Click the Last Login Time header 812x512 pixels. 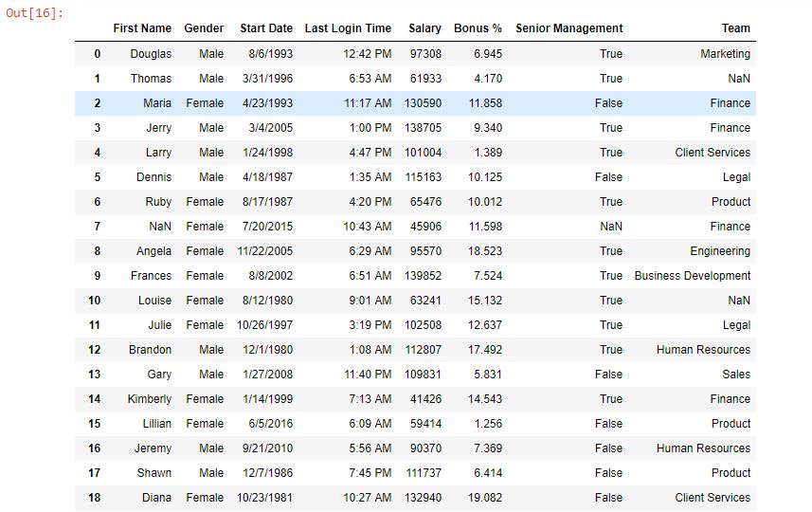click(x=348, y=28)
